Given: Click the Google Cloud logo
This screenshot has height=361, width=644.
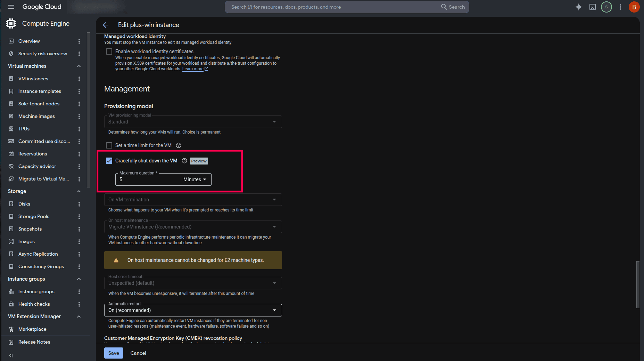Looking at the screenshot, I should pos(42,7).
